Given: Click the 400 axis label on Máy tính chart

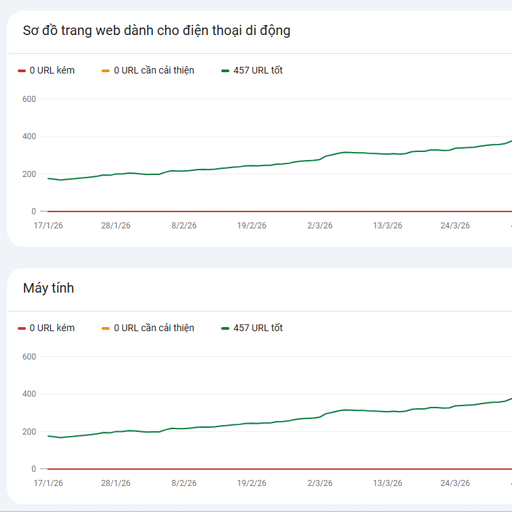Looking at the screenshot, I should coord(29,394).
